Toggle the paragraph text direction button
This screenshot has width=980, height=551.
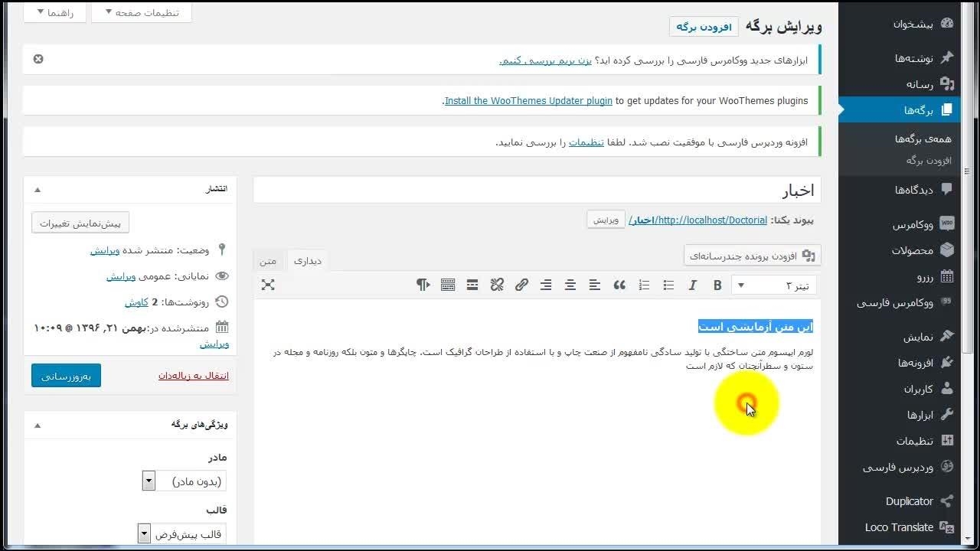[423, 285]
